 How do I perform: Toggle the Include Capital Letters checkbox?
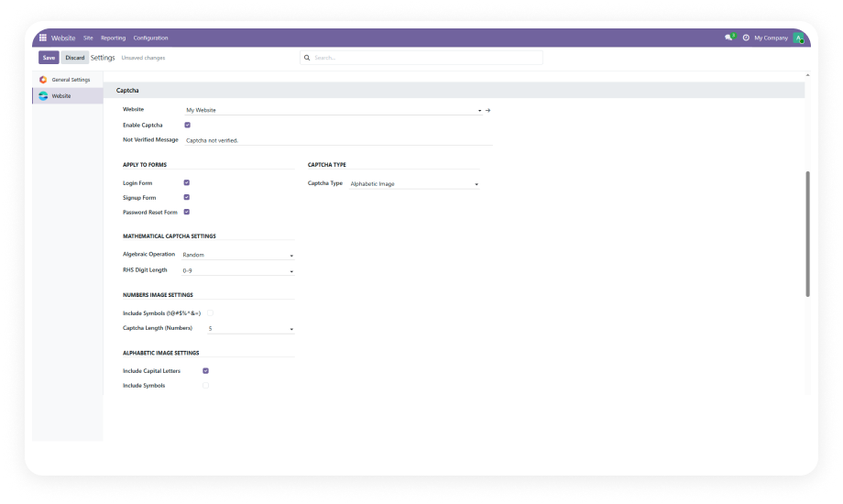click(205, 370)
